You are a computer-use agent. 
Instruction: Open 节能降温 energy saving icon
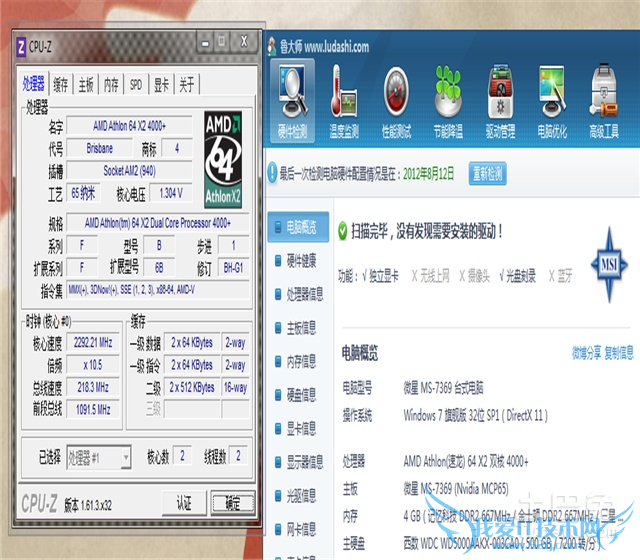(x=448, y=101)
